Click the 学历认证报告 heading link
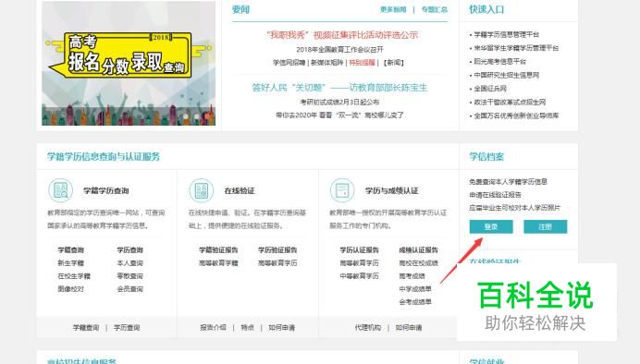The height and width of the screenshot is (364, 640). point(359,249)
